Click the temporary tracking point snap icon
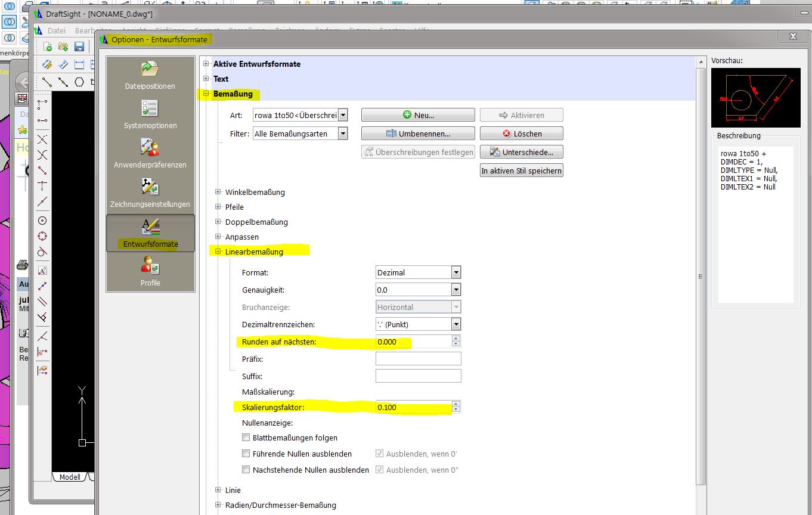812x515 pixels. pyautogui.click(x=42, y=105)
